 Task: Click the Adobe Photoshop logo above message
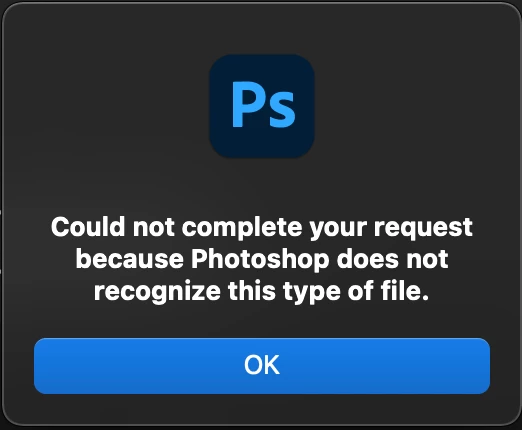coord(262,105)
